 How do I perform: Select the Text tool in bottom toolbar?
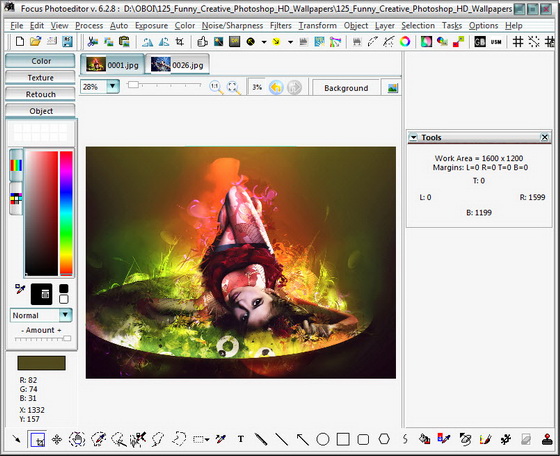pos(241,439)
